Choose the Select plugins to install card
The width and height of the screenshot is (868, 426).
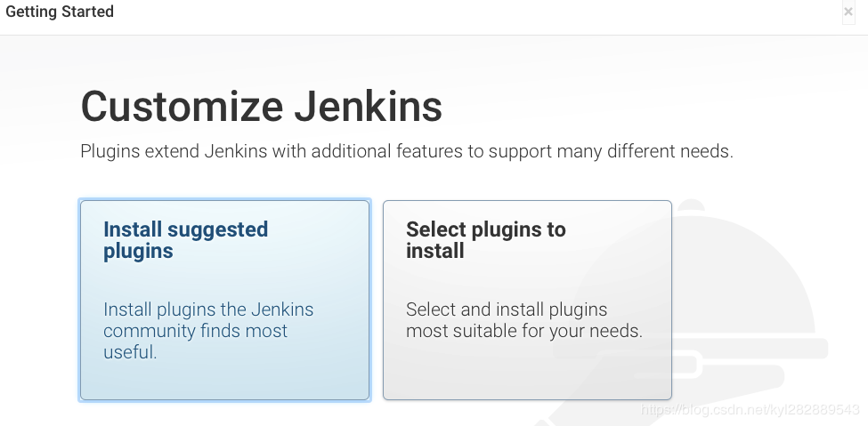527,300
